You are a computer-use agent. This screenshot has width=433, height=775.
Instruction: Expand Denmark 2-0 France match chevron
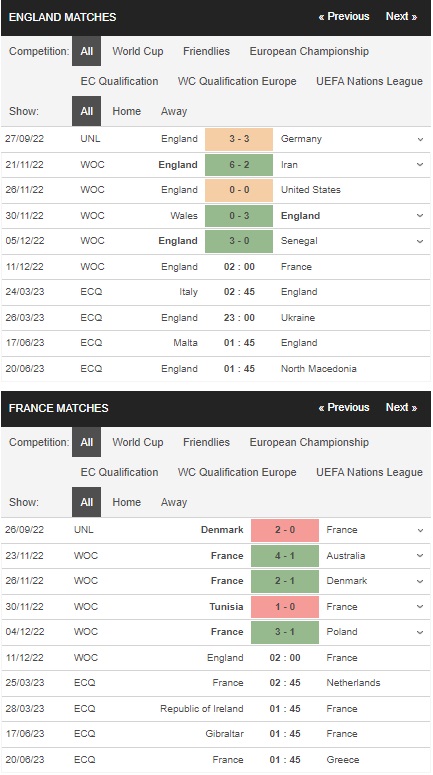point(420,530)
